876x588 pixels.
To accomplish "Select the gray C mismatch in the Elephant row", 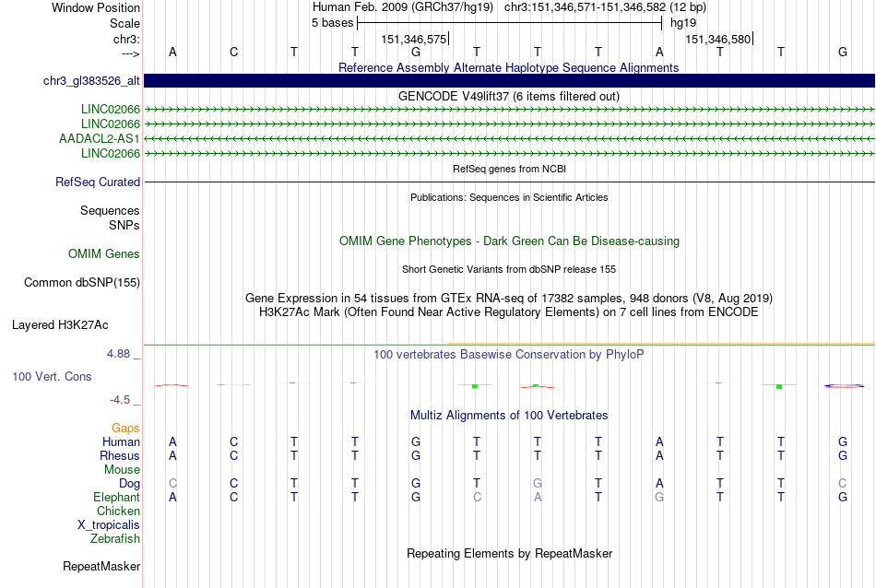I will (477, 497).
